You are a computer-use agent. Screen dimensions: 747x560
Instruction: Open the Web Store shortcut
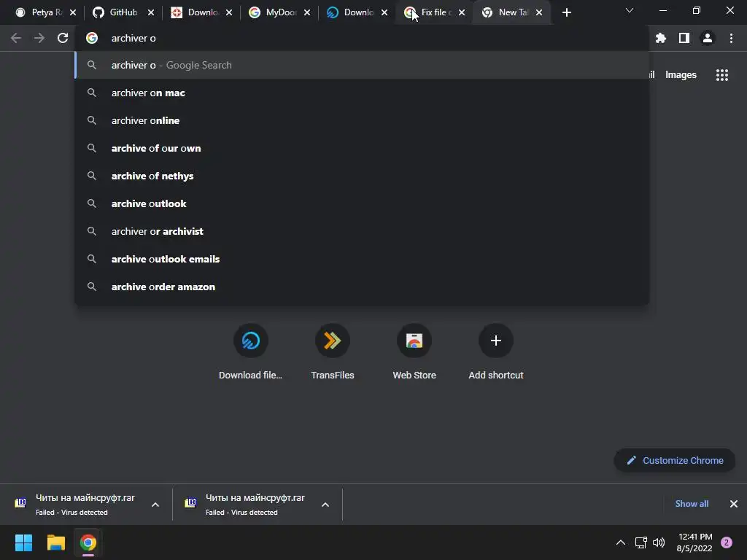pyautogui.click(x=414, y=352)
